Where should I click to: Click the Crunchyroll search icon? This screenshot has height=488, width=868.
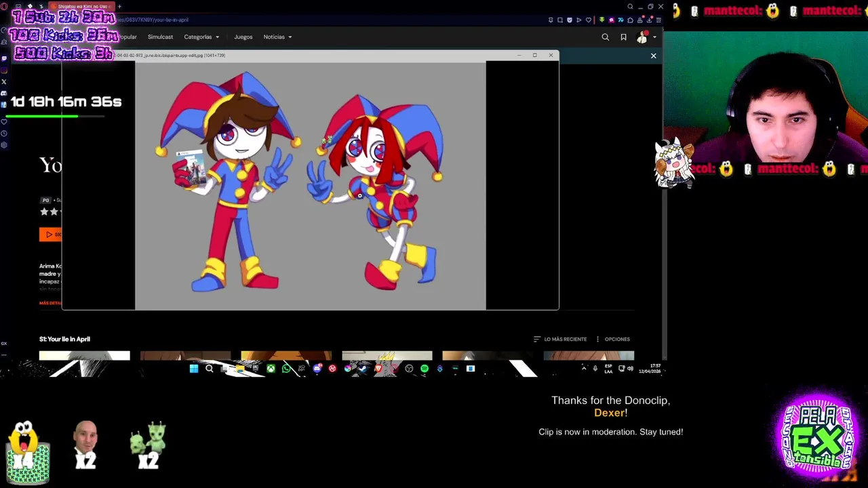tap(606, 37)
